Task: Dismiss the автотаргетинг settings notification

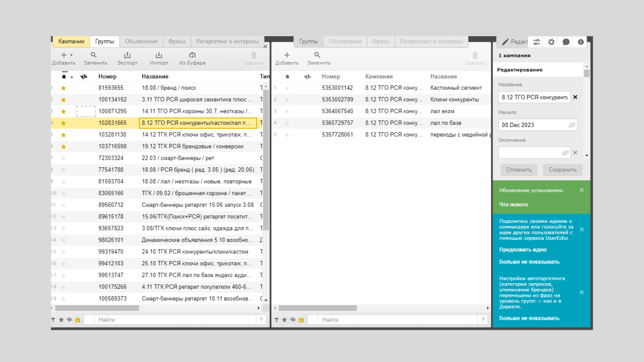Action: pos(582,292)
